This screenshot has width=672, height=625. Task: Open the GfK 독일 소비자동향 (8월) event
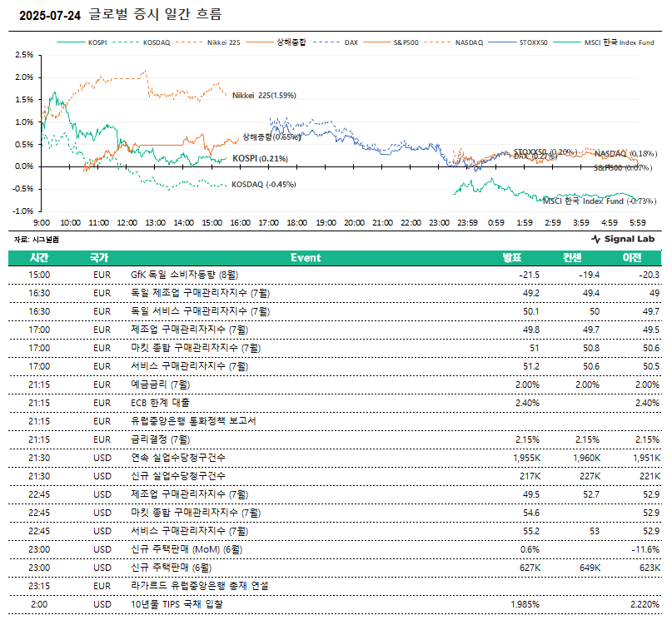[185, 275]
